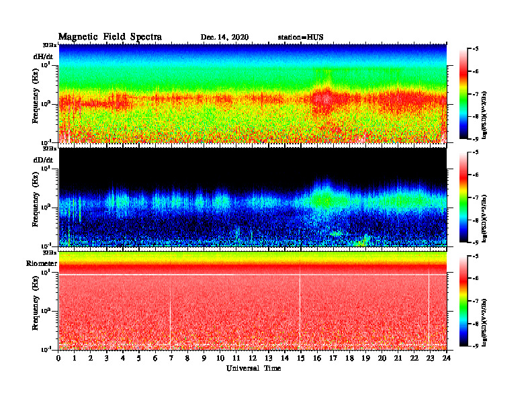
Task: Click the hour 21 tick label on time axis
Action: point(398,358)
